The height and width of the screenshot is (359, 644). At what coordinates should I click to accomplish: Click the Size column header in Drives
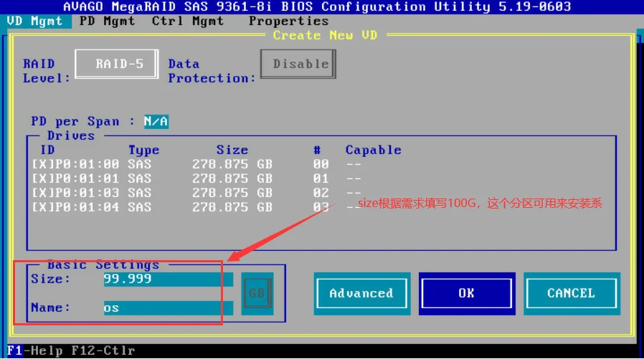coord(232,150)
